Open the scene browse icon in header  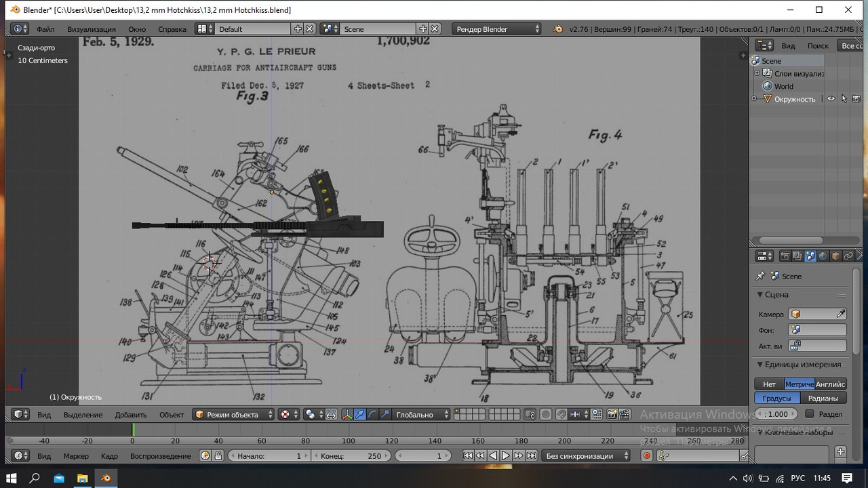pos(330,29)
